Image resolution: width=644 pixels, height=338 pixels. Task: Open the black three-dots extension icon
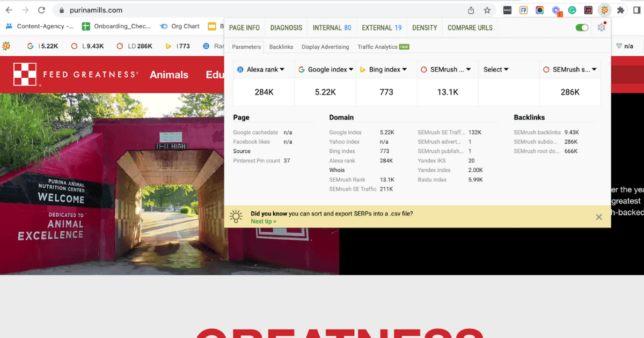[x=507, y=10]
